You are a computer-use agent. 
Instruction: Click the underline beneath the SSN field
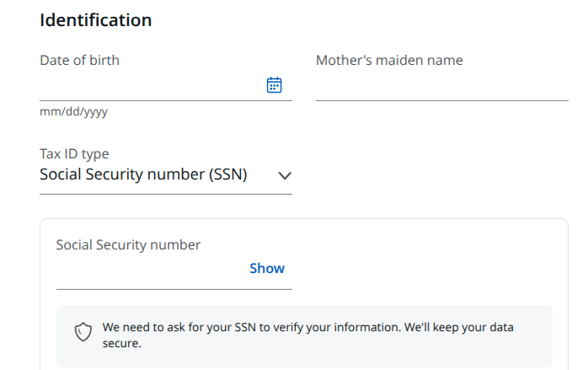coord(174,289)
